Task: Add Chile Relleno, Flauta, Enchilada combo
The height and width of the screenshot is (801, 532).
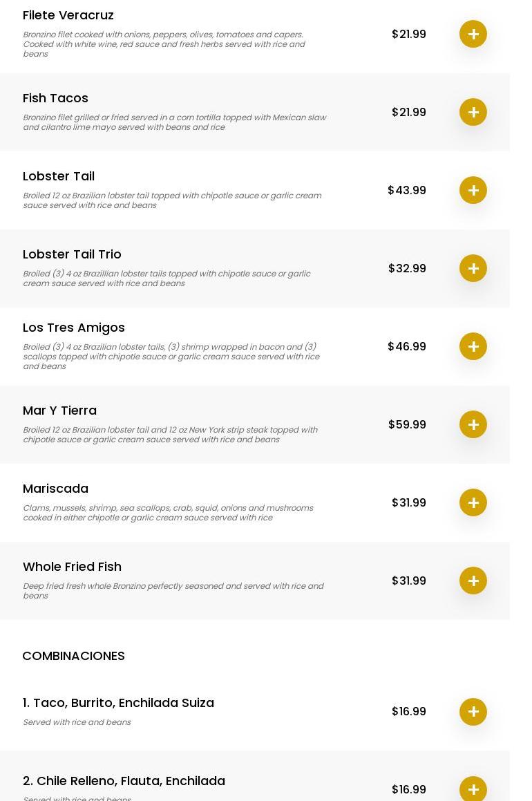Action: tap(473, 789)
